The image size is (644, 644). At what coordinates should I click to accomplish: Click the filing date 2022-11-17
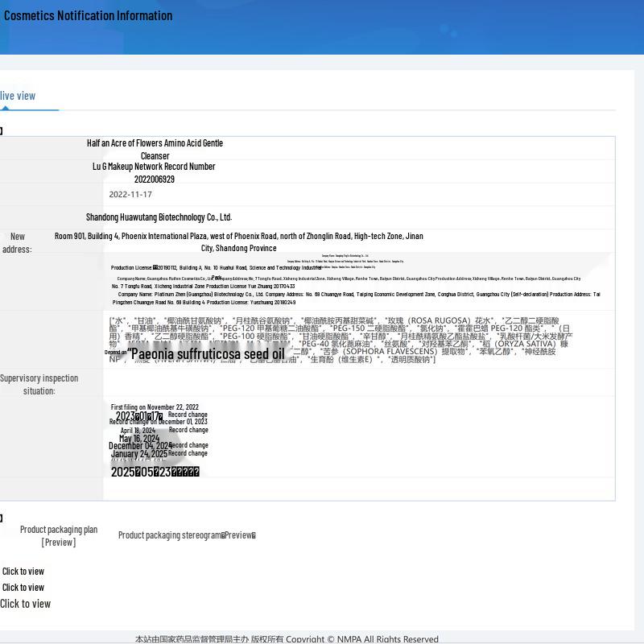[130, 195]
